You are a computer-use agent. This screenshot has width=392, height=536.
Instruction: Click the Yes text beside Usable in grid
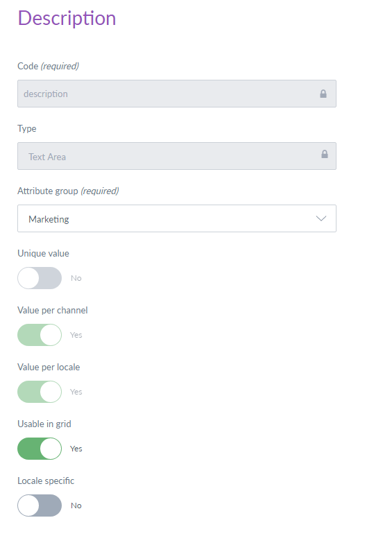coord(76,449)
